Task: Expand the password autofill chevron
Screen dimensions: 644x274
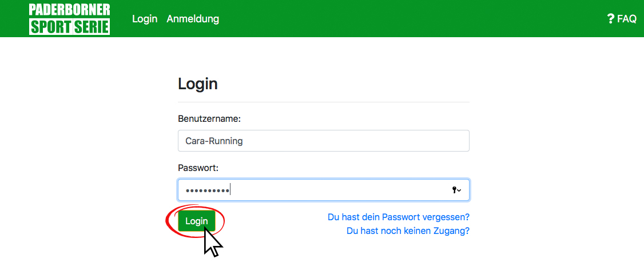Action: pos(459,190)
